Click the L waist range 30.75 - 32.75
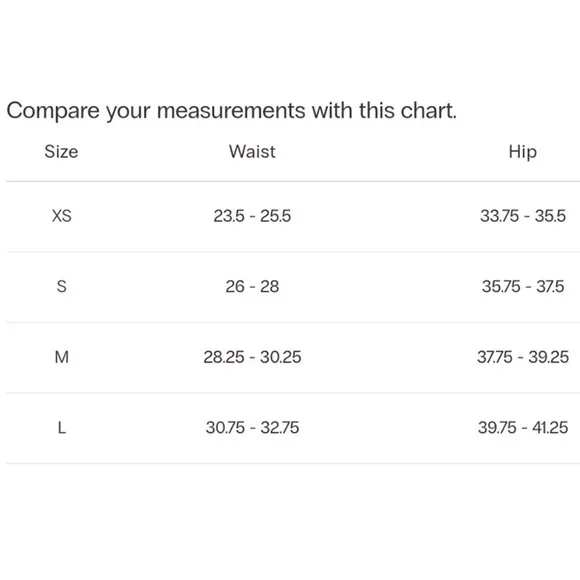 (x=252, y=428)
